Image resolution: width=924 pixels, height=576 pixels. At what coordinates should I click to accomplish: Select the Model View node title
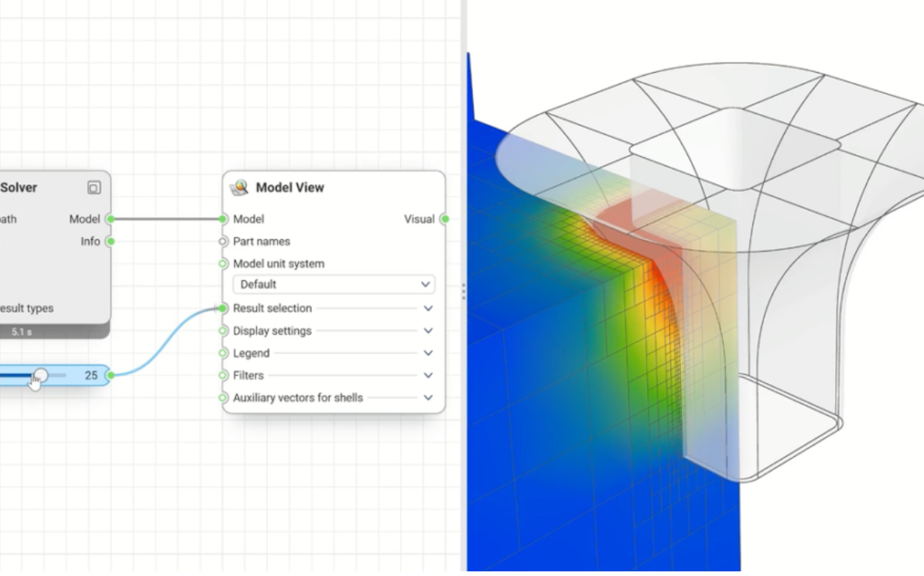(x=289, y=187)
